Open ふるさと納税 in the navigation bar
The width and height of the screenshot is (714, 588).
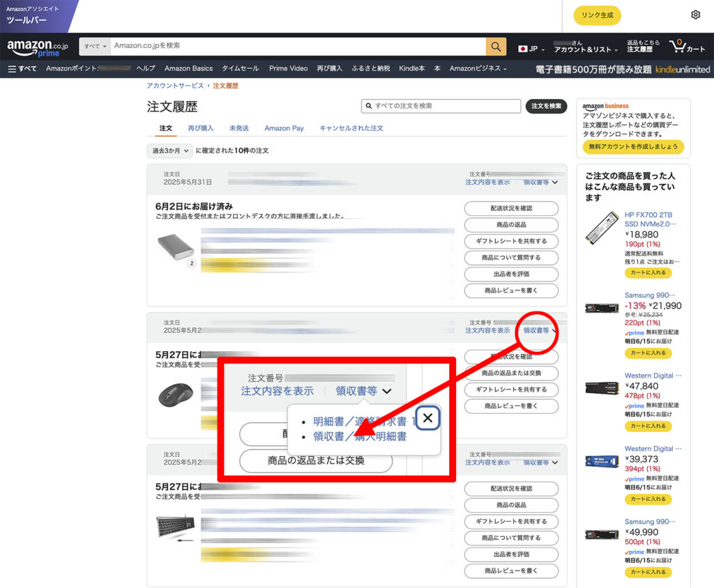point(371,69)
